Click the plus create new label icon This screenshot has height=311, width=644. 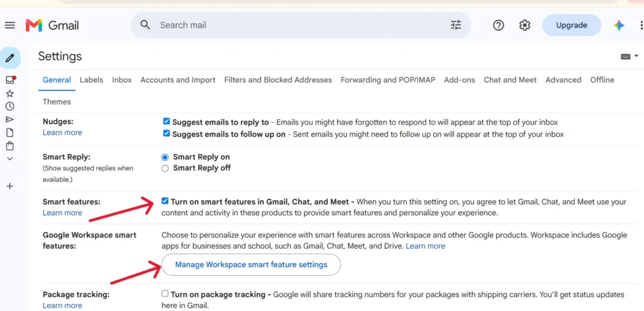[x=10, y=186]
